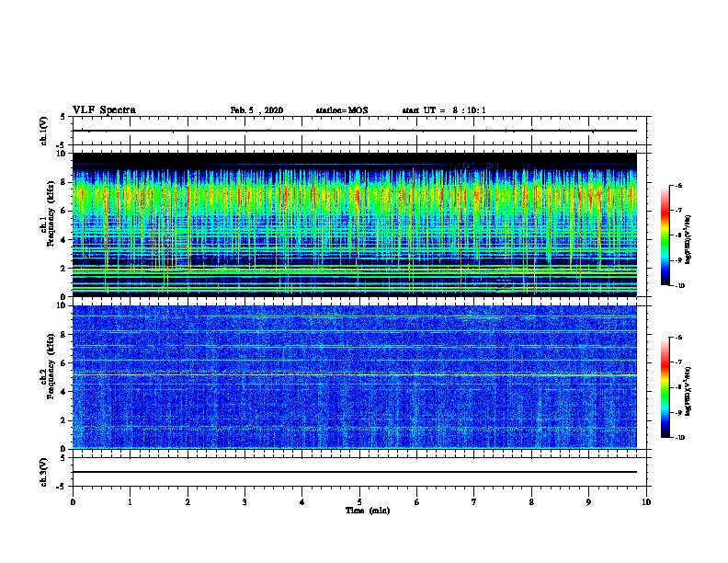Click the "6" kHz tick on ch.2 frequency axis

(63, 363)
